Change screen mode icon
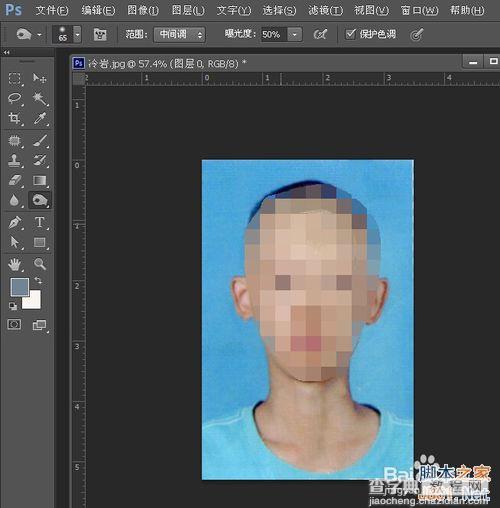 tap(40, 325)
